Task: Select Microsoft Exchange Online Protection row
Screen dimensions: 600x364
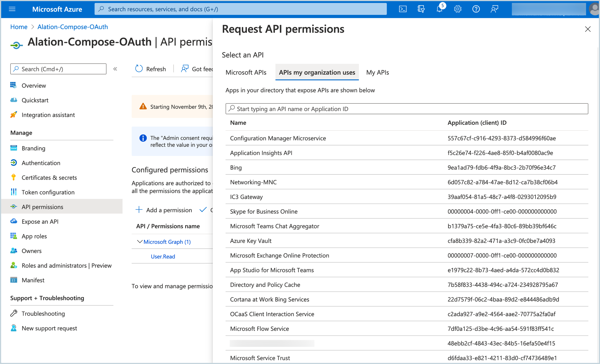Action: coord(407,255)
